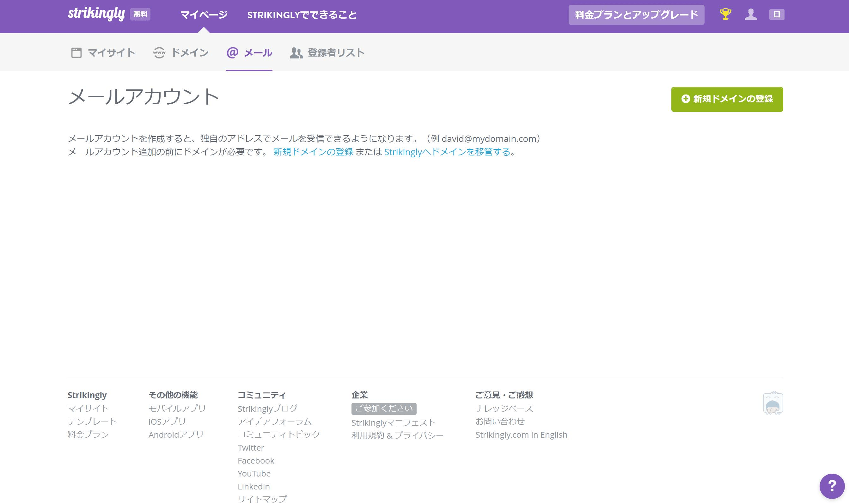Click the green 新規ドメインの登録 button
849x504 pixels.
[727, 99]
